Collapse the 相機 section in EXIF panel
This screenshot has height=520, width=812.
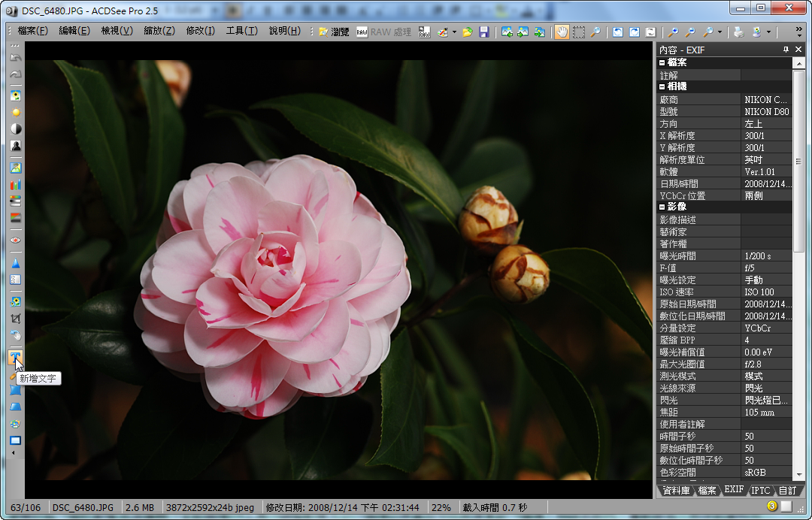662,86
